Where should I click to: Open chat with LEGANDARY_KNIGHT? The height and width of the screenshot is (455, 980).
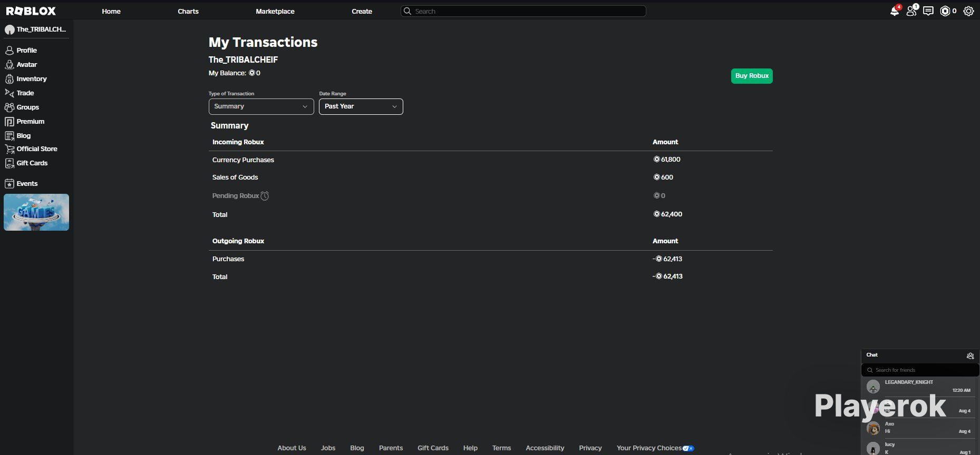(920, 387)
